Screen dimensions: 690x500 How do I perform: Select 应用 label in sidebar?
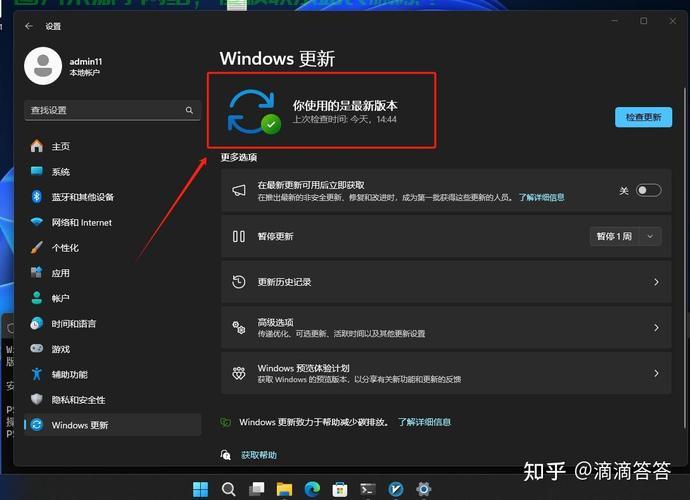tap(61, 273)
